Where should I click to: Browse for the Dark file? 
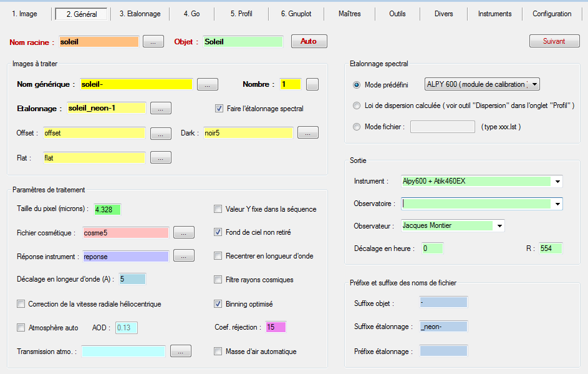307,133
